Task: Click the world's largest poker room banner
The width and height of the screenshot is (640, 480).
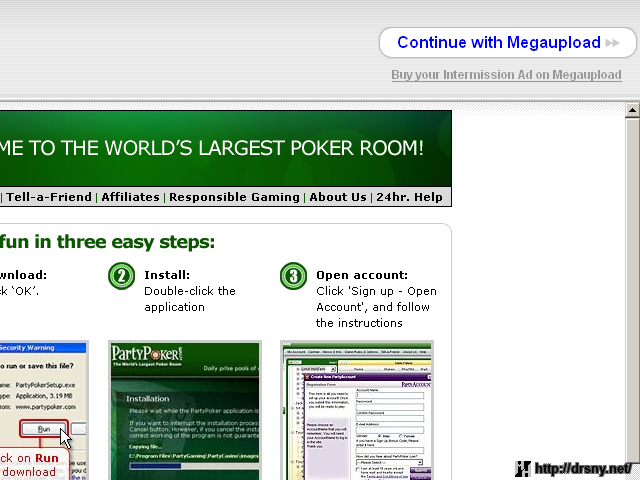Action: coord(225,148)
